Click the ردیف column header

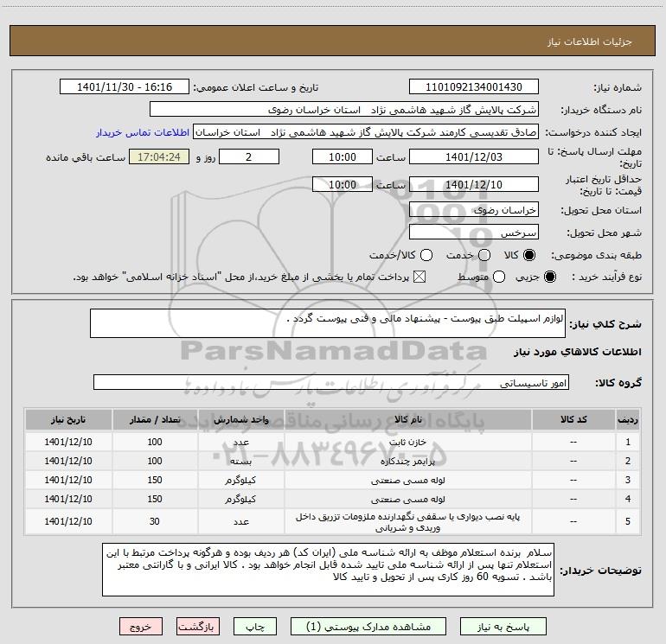click(628, 419)
